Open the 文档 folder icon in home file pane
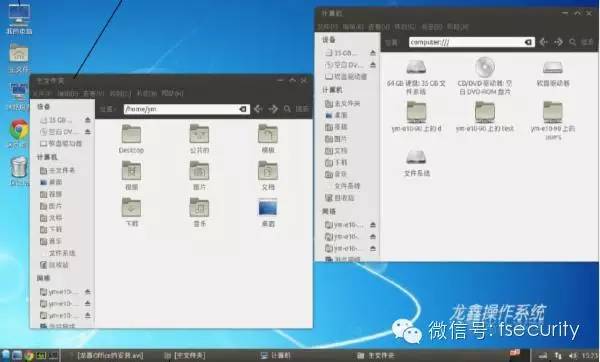The height and width of the screenshot is (362, 600). tap(268, 176)
